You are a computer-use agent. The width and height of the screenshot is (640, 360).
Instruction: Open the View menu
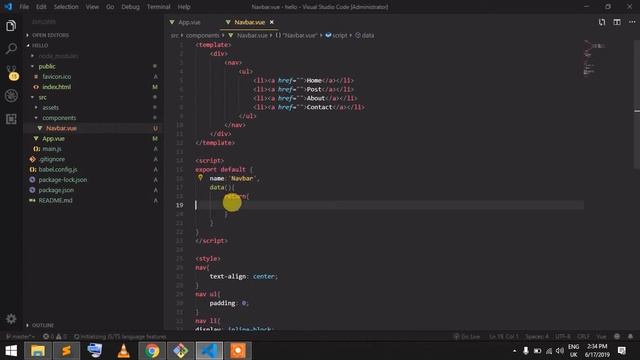(92, 7)
